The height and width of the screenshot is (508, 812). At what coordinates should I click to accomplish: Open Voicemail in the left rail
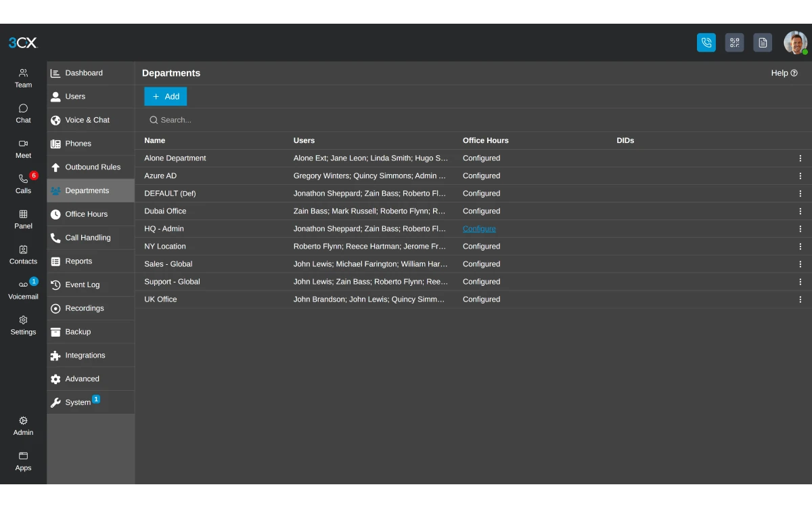pos(23,289)
